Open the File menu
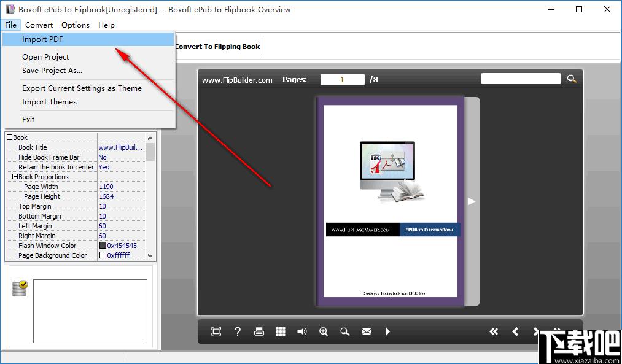Screen dimensions: 622x364 (x=10, y=25)
